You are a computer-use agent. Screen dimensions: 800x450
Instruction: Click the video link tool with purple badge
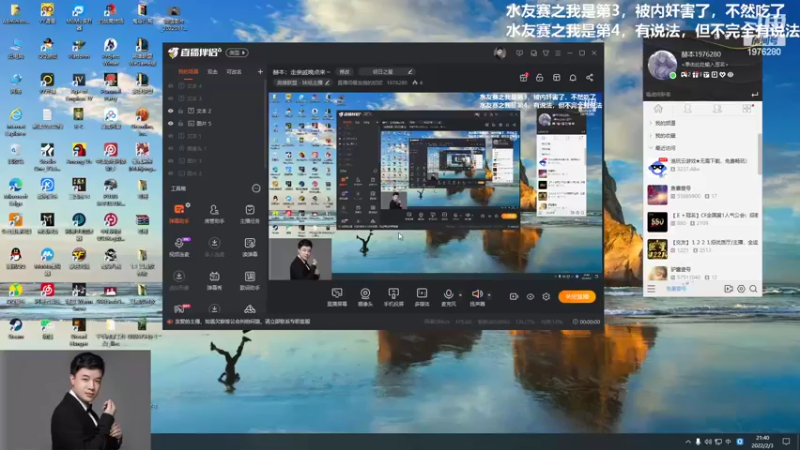click(x=179, y=246)
